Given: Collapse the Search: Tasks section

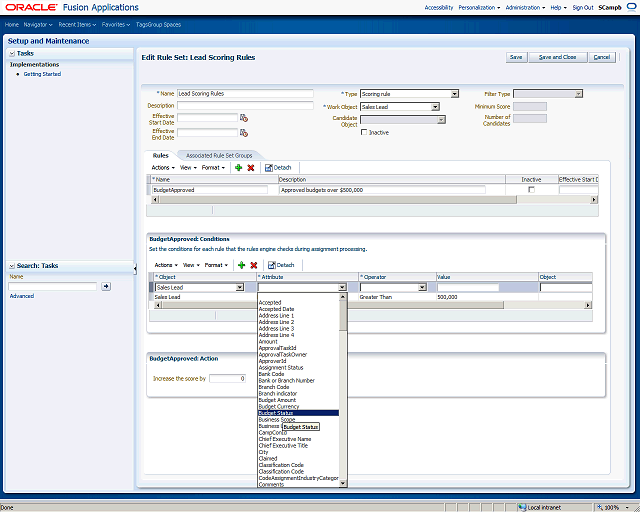Looking at the screenshot, I should point(12,266).
